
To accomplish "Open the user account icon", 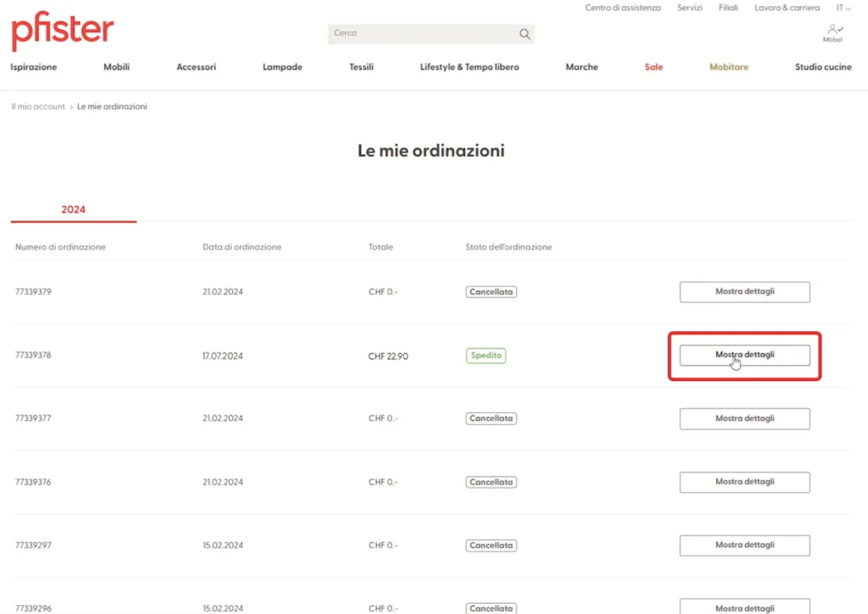I will pyautogui.click(x=833, y=31).
